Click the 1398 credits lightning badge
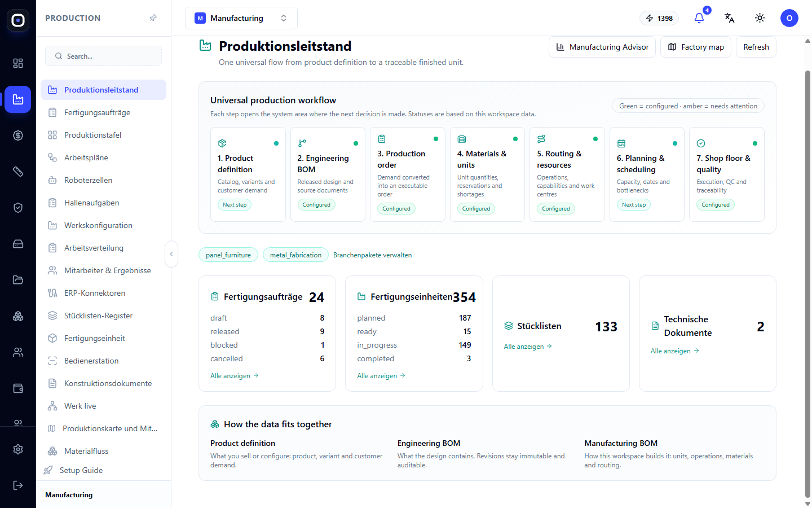 point(660,18)
